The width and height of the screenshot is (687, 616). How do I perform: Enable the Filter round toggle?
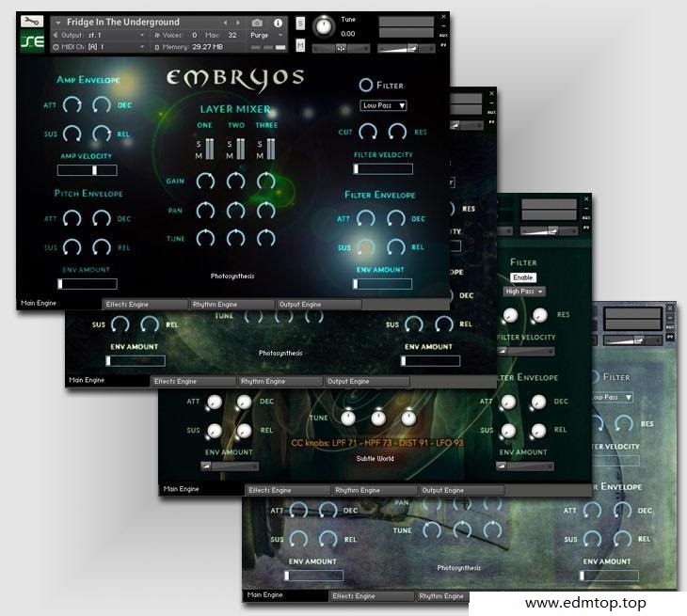click(x=366, y=85)
